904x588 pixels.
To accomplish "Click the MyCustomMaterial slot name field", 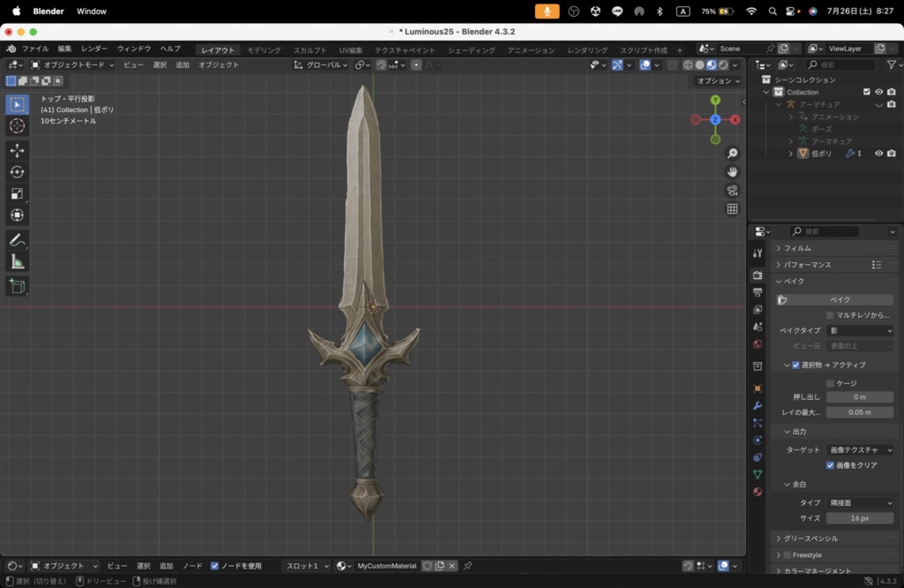I will tap(386, 566).
